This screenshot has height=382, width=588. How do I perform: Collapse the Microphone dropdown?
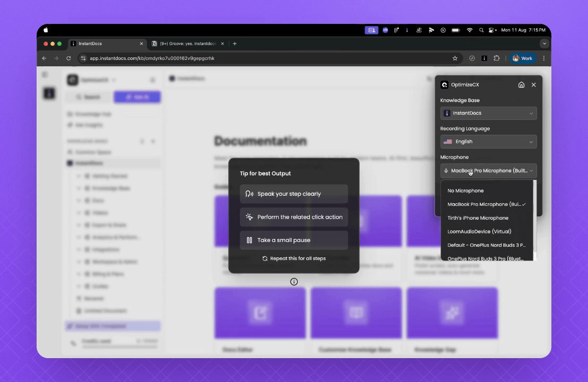point(488,170)
